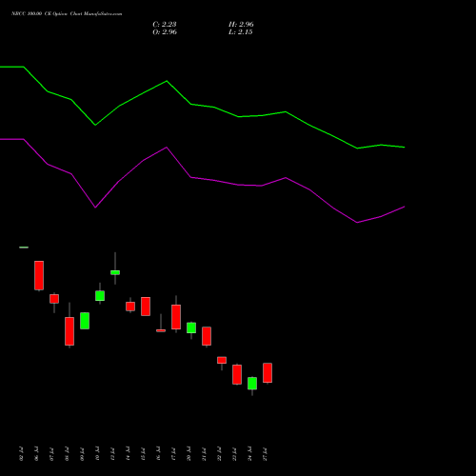Select the close value 'C: 2.23'
The image size is (476, 476).
(165, 25)
